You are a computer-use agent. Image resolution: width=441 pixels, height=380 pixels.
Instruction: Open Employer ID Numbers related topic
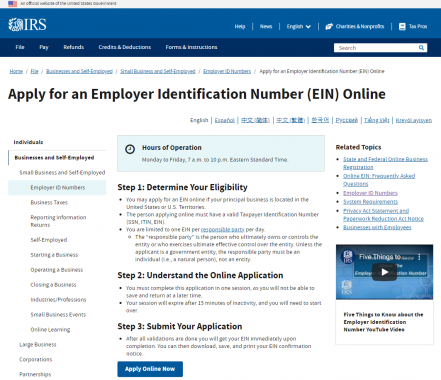[x=370, y=193]
